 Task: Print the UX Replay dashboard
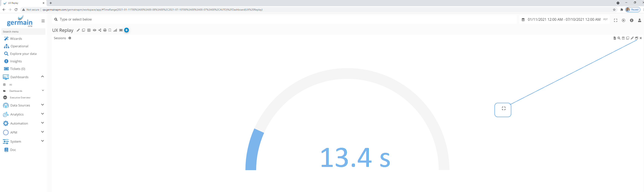pyautogui.click(x=105, y=30)
